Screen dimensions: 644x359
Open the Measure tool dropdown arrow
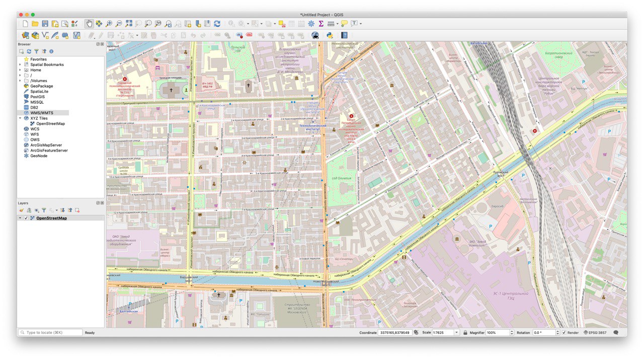click(338, 24)
